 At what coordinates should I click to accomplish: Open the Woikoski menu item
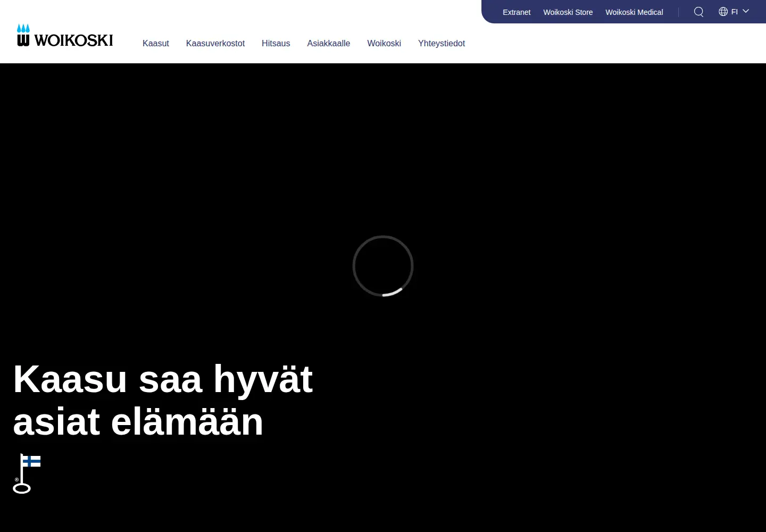click(384, 44)
